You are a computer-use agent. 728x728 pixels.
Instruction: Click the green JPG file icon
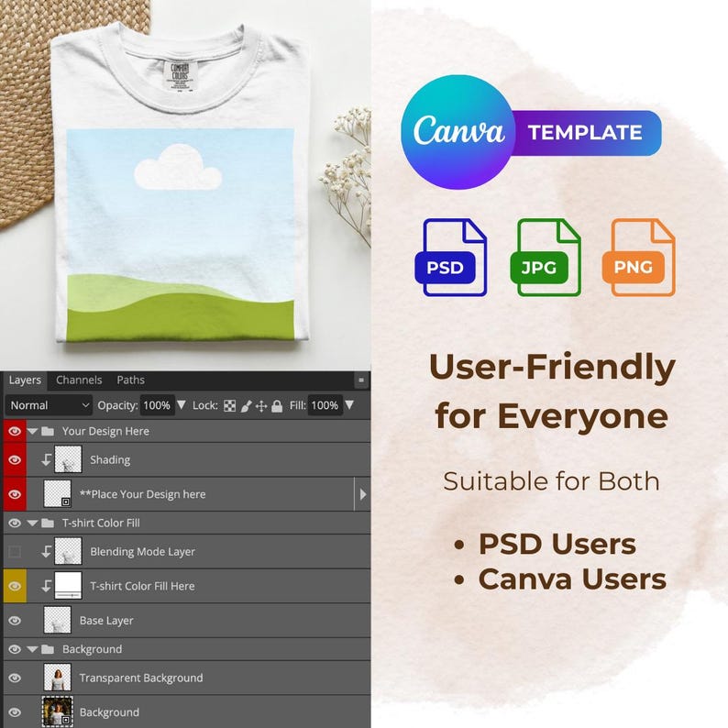(546, 258)
